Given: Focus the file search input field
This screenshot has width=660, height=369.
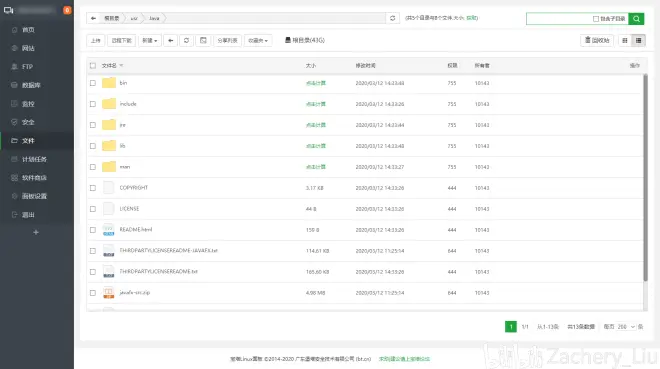Looking at the screenshot, I should click(559, 19).
